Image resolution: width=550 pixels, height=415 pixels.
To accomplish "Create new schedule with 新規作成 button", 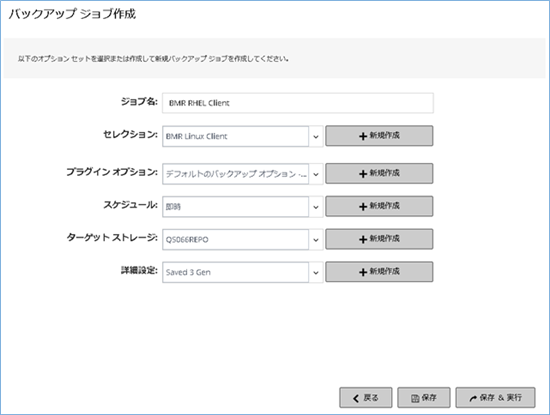I will point(379,206).
